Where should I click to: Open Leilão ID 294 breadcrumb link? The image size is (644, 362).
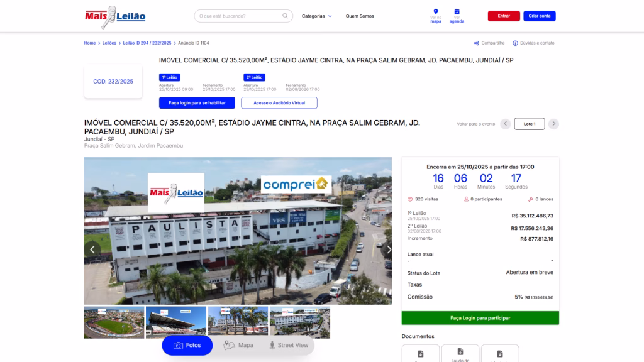[147, 43]
